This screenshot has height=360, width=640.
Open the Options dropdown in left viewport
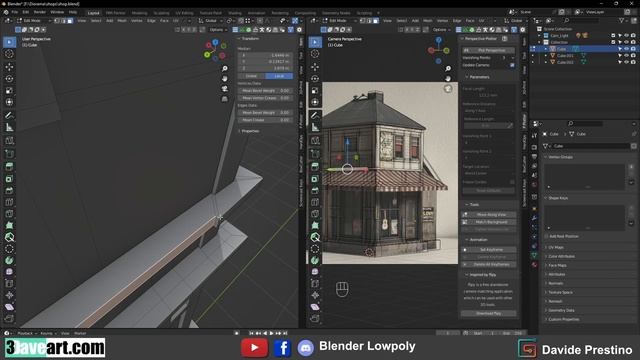pyautogui.click(x=217, y=30)
